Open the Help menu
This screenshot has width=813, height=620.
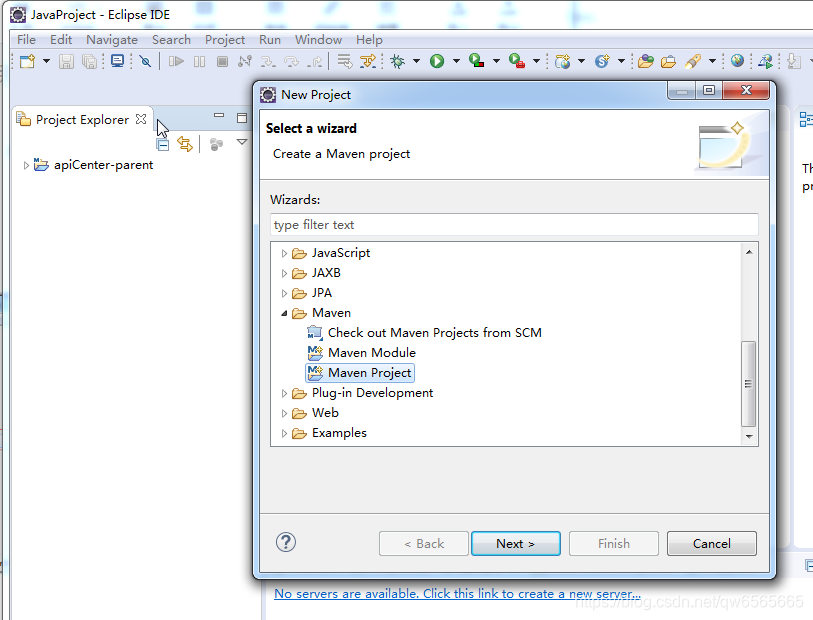click(x=369, y=39)
